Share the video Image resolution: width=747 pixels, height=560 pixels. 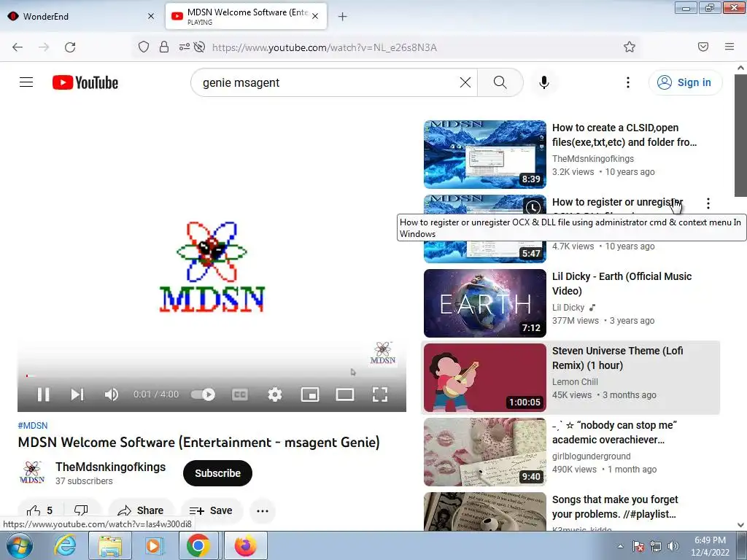pos(141,511)
